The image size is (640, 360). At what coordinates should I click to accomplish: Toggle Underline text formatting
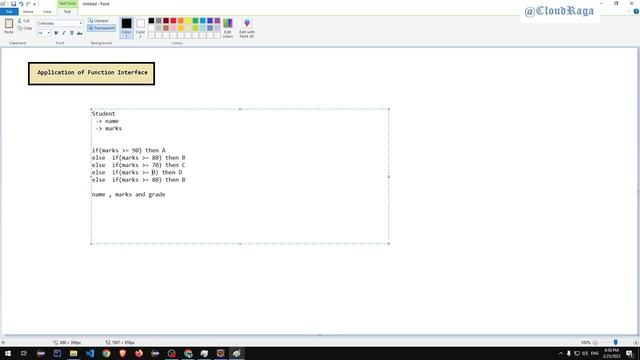[71, 33]
